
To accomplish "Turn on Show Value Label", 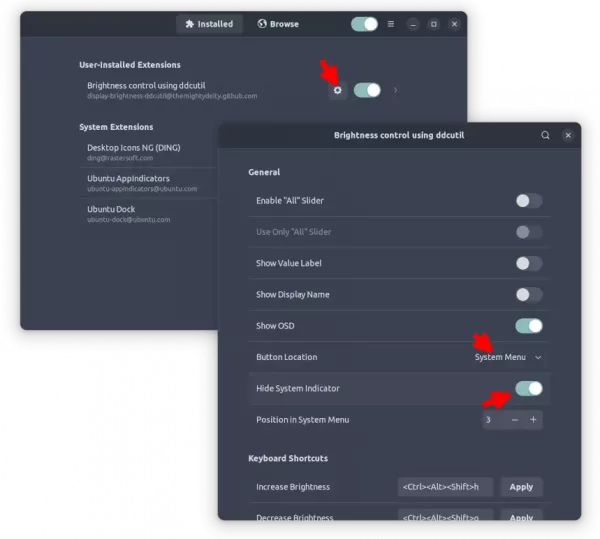I will 529,263.
